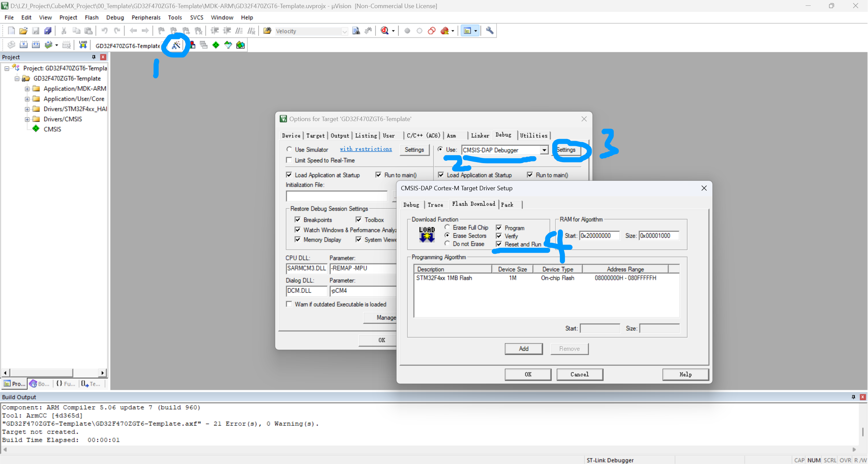Viewport: 868px width, 464px height.
Task: Toggle the Breakpoints checkbox
Action: [298, 219]
